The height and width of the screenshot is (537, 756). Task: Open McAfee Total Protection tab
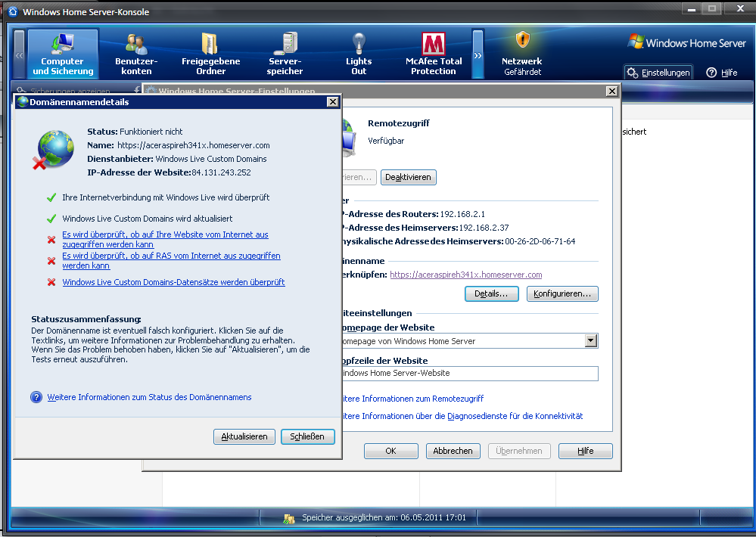[433, 54]
